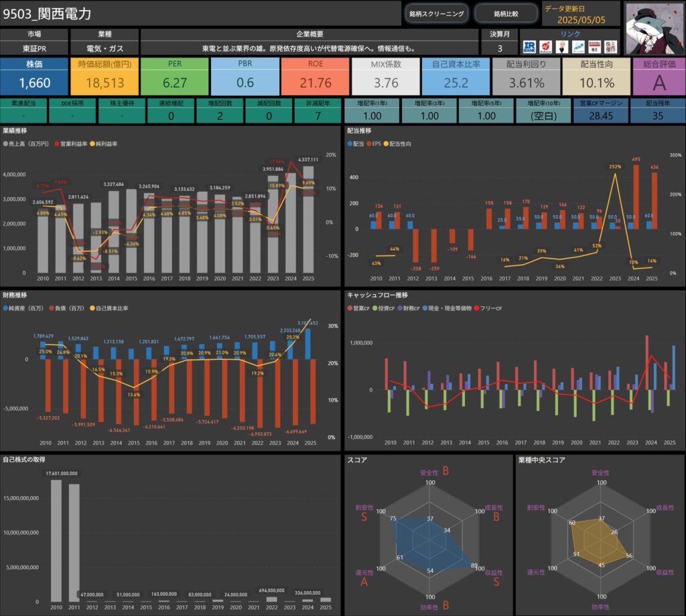Click the 配当性向 legend marker in 配当推移
The width and height of the screenshot is (686, 616).
coord(386,143)
